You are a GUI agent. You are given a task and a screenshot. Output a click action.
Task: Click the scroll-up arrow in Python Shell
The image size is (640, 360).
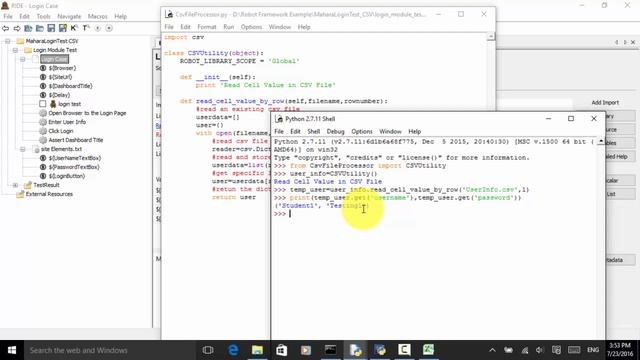(601, 141)
